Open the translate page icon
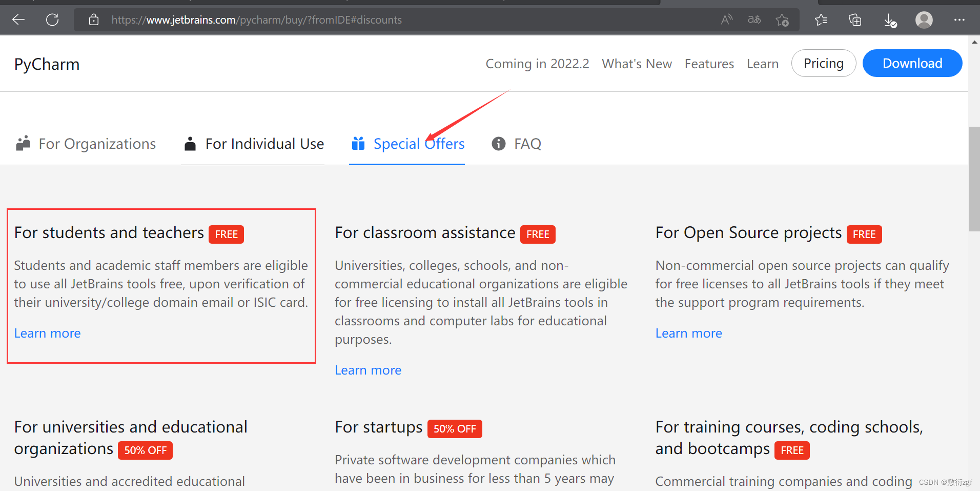Viewport: 980px width, 491px height. click(754, 20)
